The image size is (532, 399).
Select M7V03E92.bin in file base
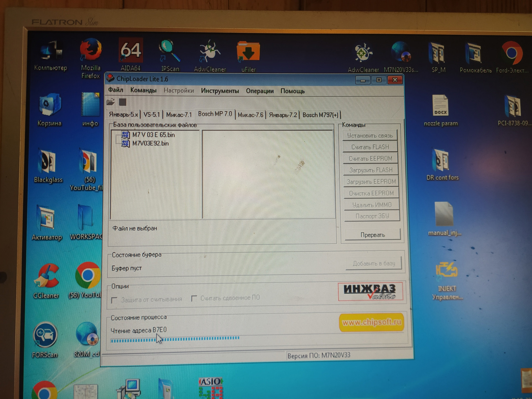coord(150,144)
